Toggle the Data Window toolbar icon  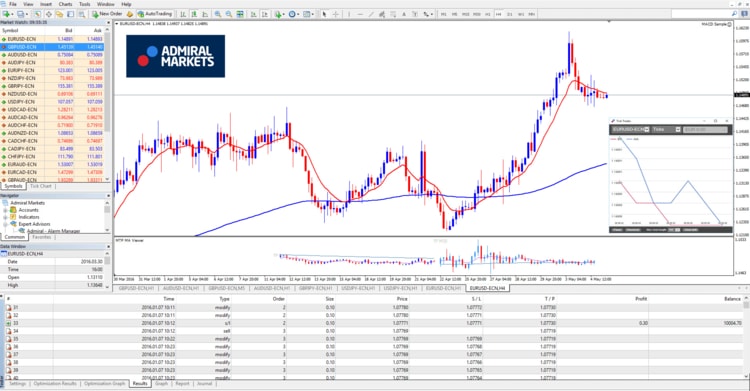(x=49, y=14)
